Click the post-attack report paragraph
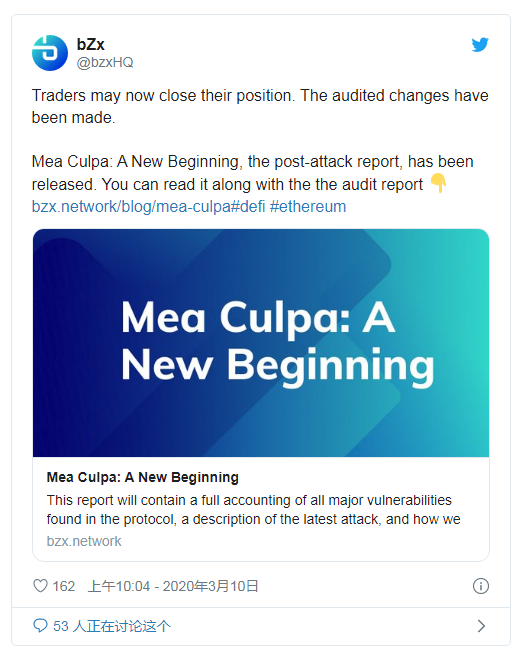Screen dimensions: 522x660 coord(253,173)
